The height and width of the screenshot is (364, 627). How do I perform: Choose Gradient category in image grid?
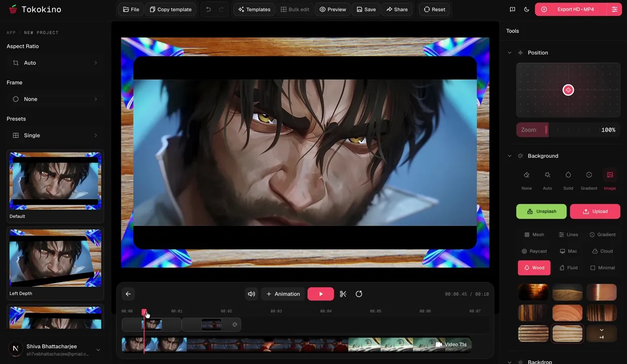(x=602, y=235)
